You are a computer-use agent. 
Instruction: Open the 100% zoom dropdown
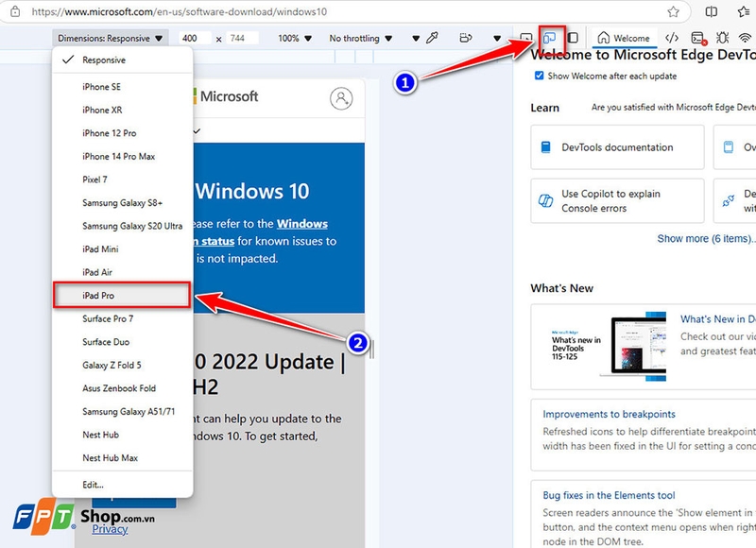(x=295, y=38)
